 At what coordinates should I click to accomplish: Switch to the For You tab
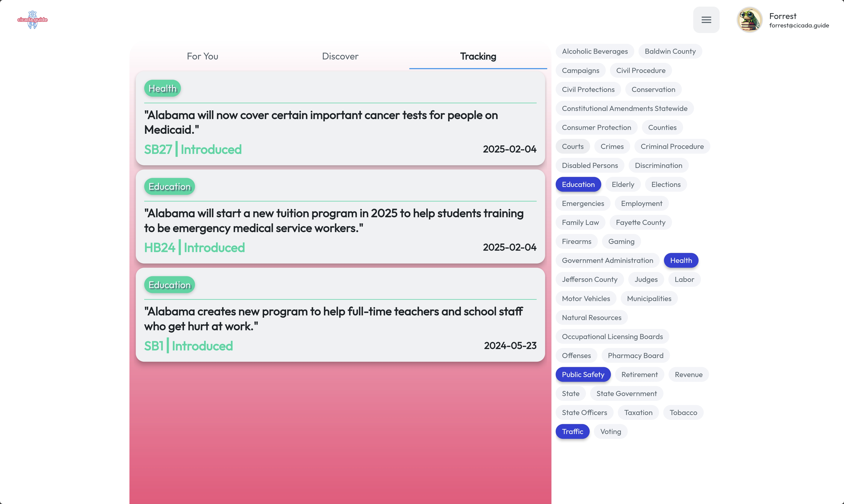pyautogui.click(x=202, y=56)
